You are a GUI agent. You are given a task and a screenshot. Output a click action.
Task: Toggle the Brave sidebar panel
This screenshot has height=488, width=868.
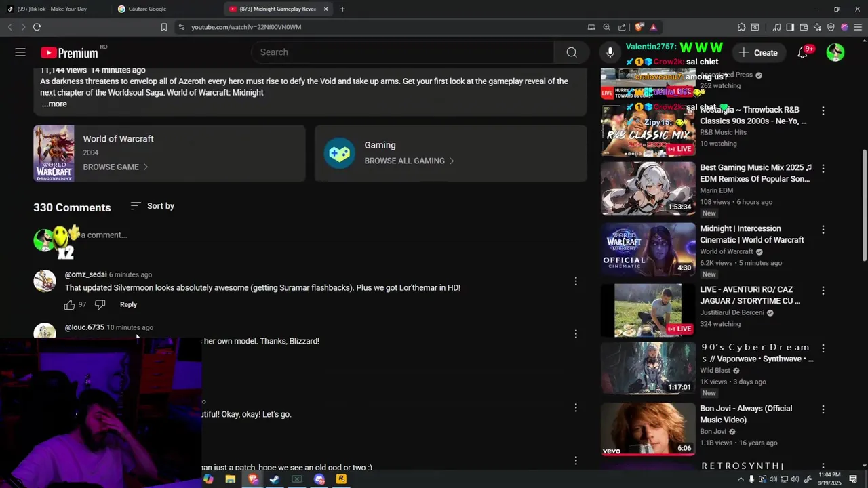(x=790, y=27)
